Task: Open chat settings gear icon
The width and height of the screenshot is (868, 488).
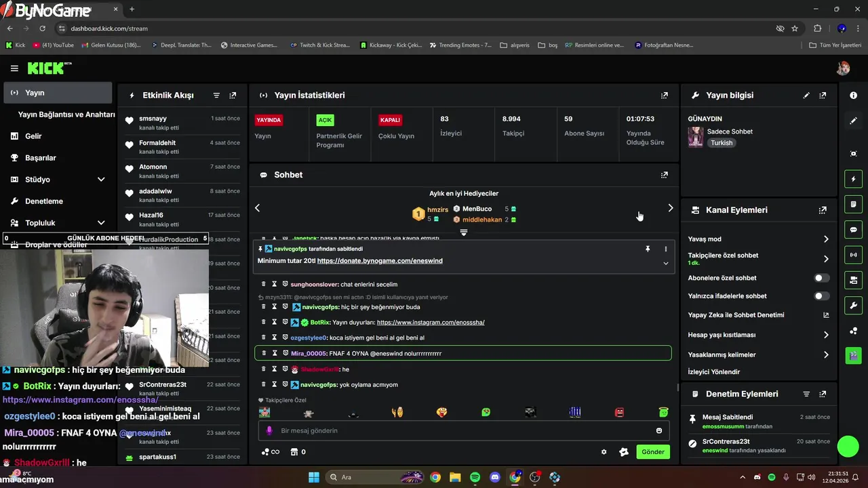Action: coord(604,452)
